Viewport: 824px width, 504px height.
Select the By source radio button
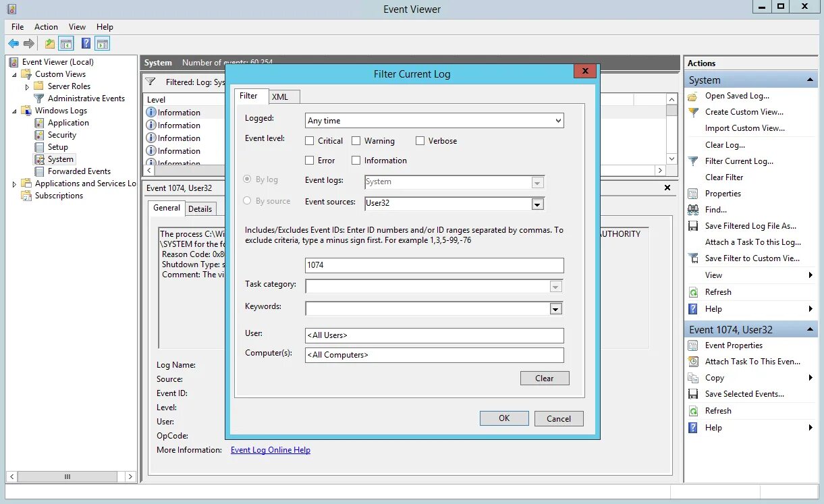(247, 200)
